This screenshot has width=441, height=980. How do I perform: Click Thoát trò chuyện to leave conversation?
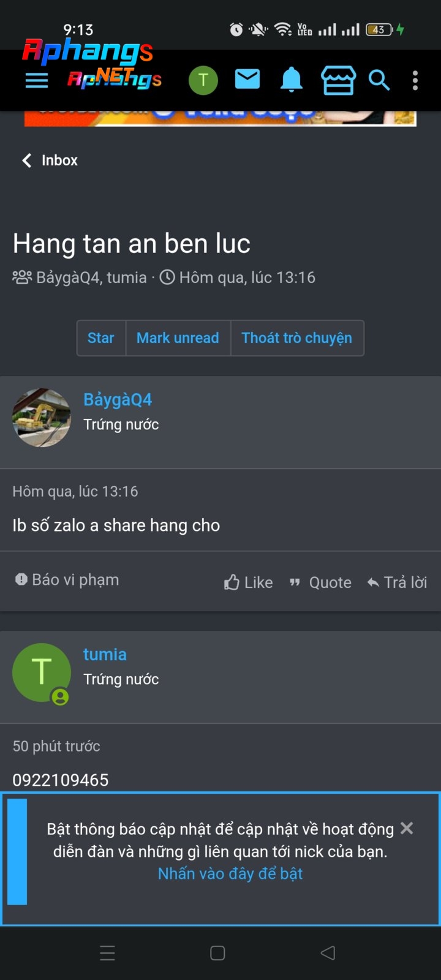pos(297,338)
